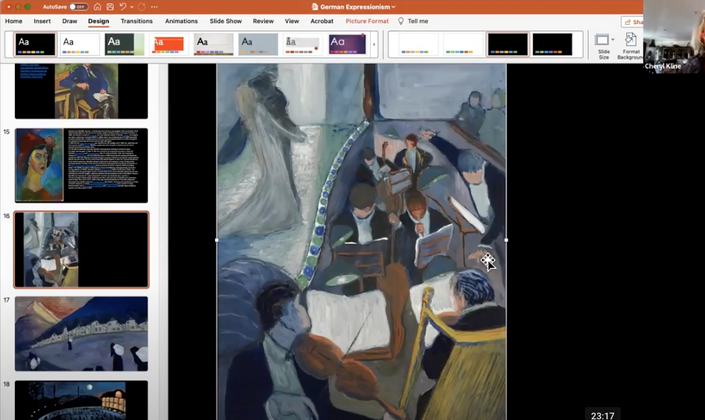Choose the second white color variant
Image resolution: width=705 pixels, height=420 pixels.
tap(463, 44)
